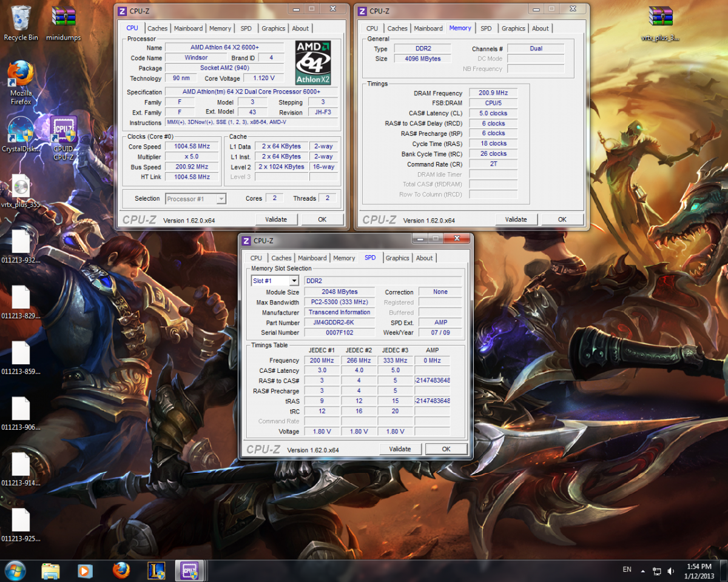Click the Core Voltage 1.120 V value
The image size is (728, 582).
pos(264,78)
